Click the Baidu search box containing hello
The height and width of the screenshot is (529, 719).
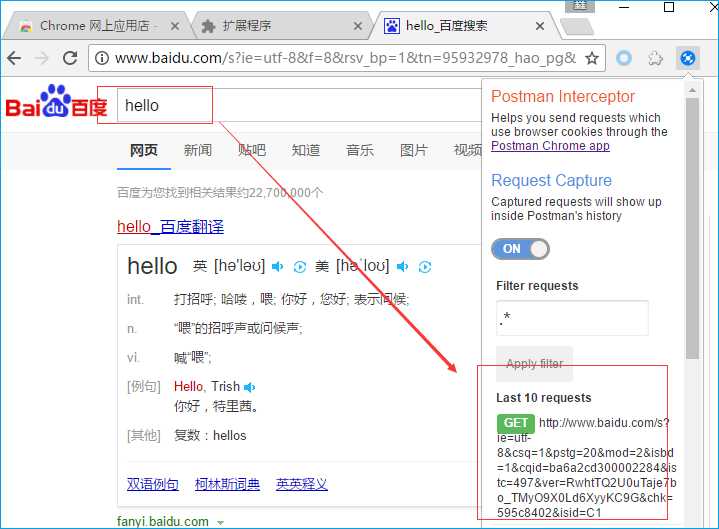click(300, 105)
